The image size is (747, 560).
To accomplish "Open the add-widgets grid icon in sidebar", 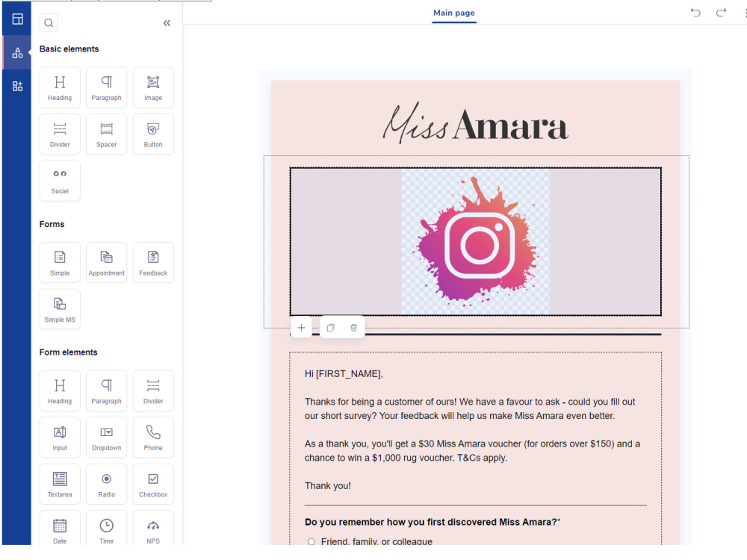I will 18,86.
